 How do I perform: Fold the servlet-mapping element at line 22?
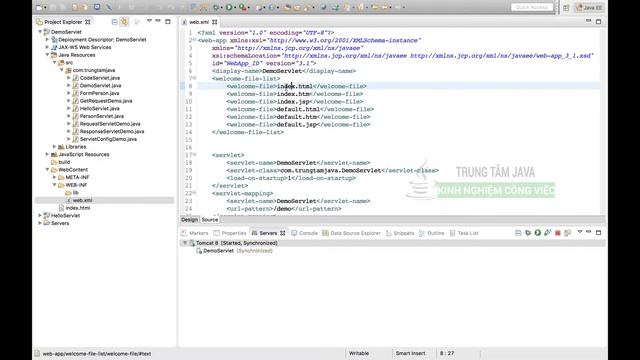point(195,192)
